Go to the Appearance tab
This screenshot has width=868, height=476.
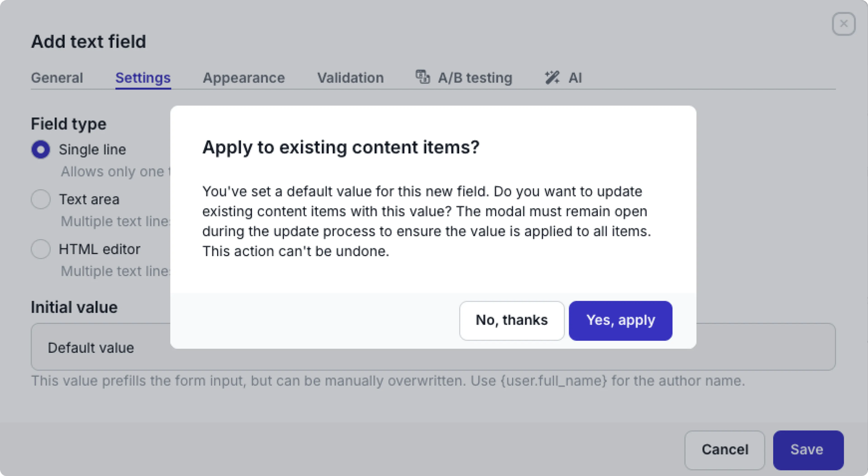(x=244, y=78)
